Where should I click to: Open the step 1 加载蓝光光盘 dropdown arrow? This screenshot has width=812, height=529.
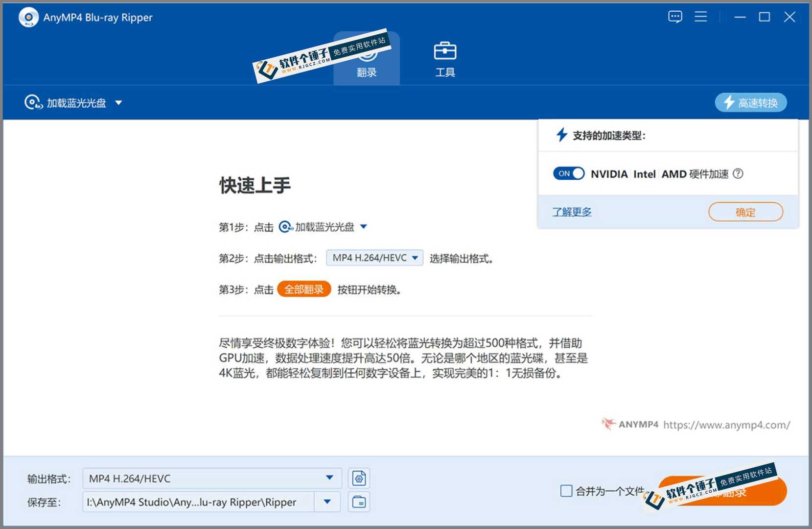pyautogui.click(x=364, y=227)
